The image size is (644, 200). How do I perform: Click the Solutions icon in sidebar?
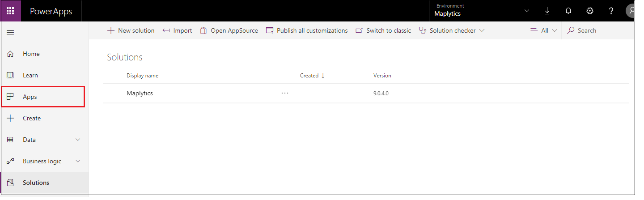point(10,183)
